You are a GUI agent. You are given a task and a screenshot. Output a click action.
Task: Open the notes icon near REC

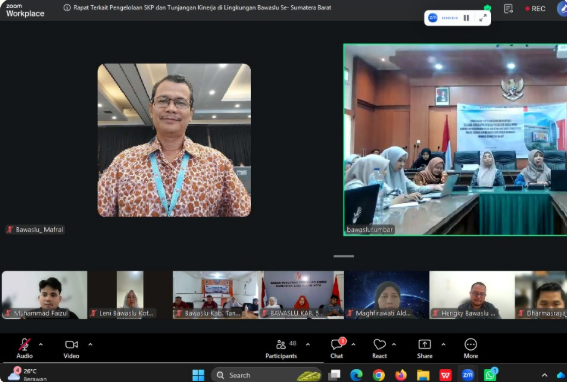tap(508, 8)
